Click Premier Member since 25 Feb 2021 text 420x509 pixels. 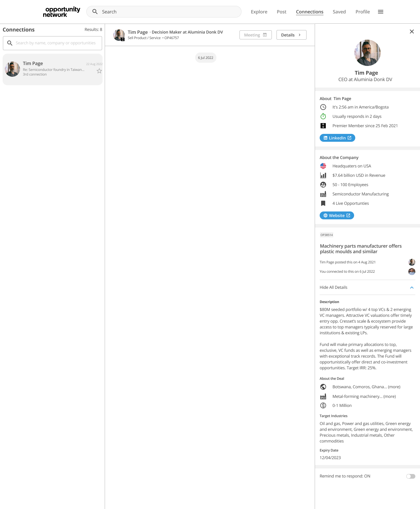(365, 126)
